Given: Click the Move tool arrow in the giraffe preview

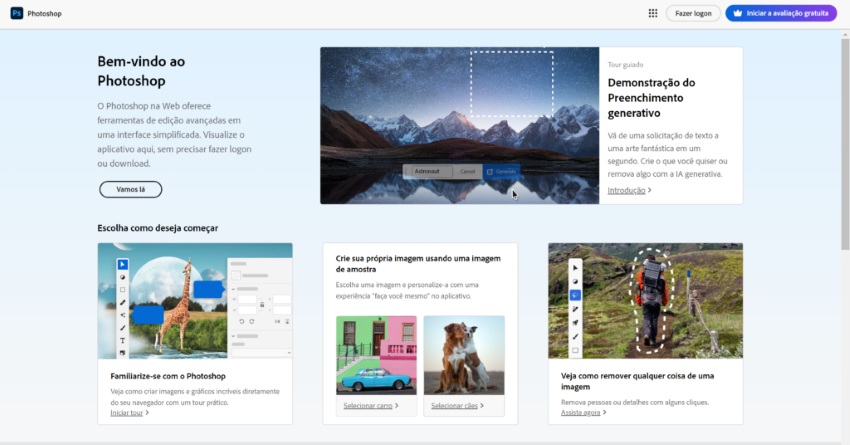Looking at the screenshot, I should point(123,264).
